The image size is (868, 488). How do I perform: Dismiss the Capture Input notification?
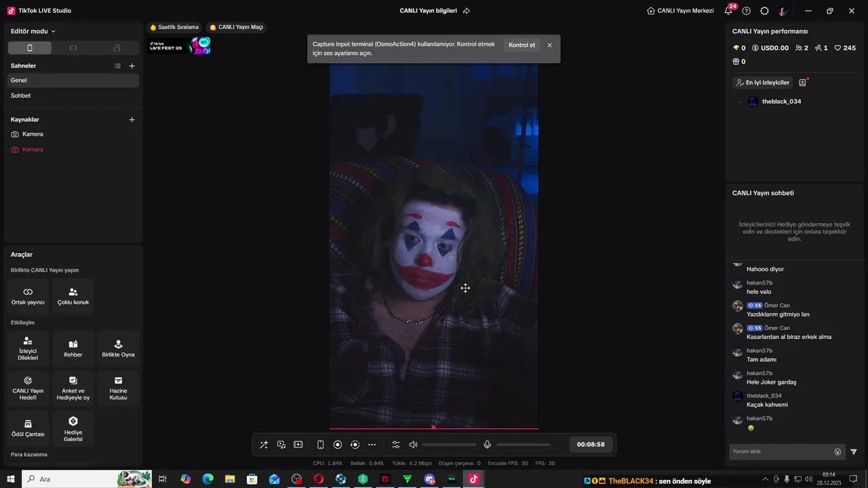(550, 45)
